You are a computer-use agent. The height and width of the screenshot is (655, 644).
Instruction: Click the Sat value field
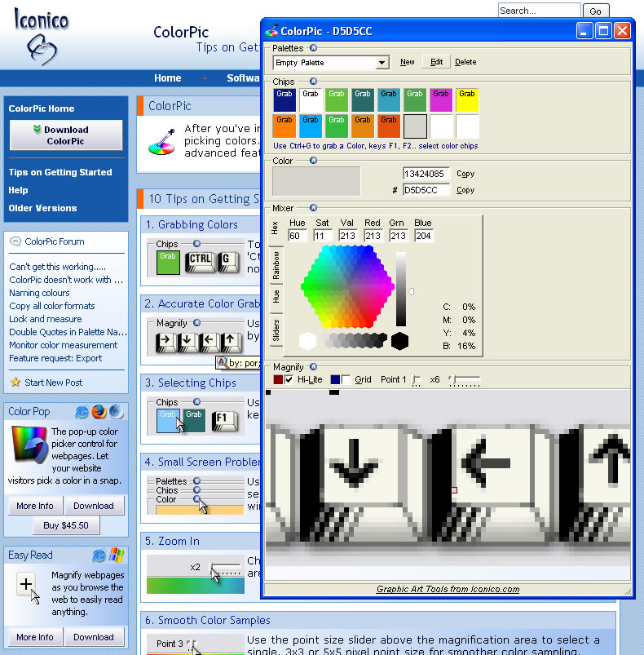click(323, 236)
